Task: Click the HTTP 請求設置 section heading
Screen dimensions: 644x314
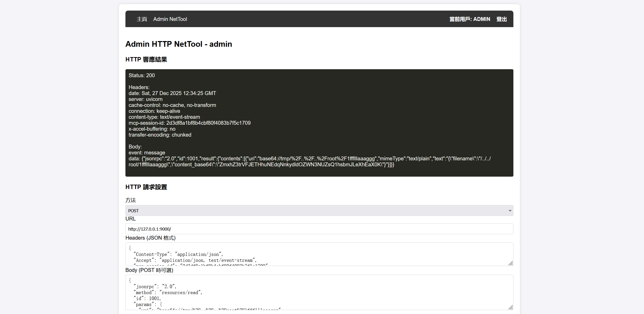Action: 146,187
